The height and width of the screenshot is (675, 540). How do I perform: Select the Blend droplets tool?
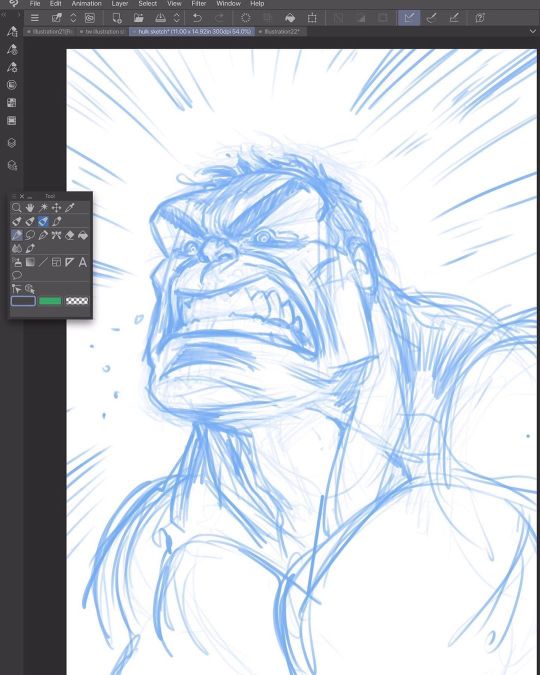pyautogui.click(x=16, y=248)
